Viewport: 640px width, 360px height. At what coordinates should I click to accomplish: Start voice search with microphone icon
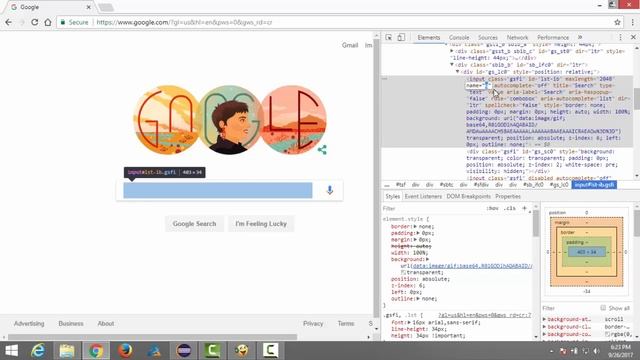coord(330,190)
